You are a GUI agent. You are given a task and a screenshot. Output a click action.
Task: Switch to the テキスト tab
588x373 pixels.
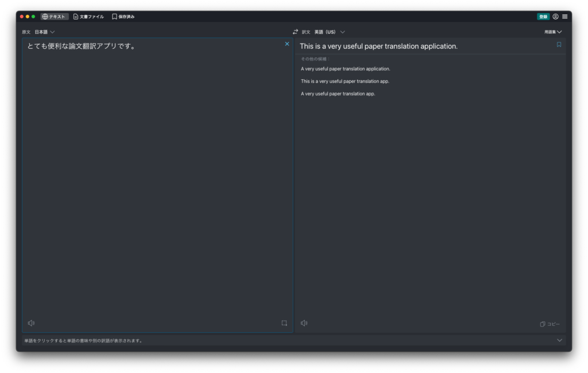[x=55, y=17]
